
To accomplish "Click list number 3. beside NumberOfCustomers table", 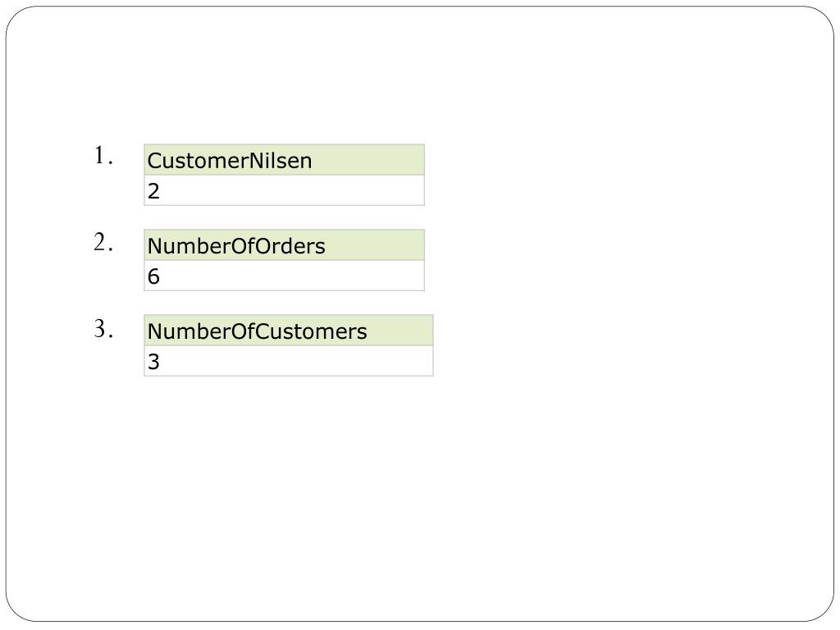I will [x=103, y=328].
